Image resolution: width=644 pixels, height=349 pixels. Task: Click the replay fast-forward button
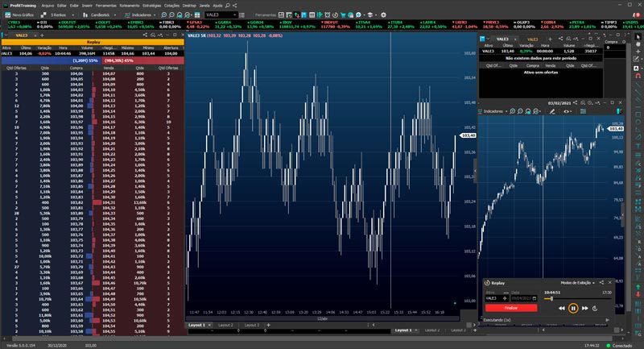(x=584, y=308)
